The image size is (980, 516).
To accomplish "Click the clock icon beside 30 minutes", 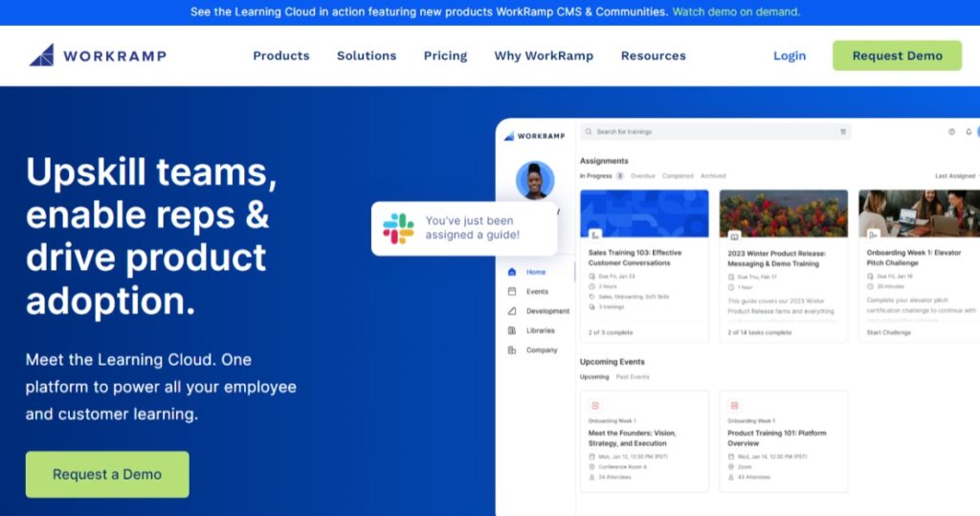I will [870, 286].
